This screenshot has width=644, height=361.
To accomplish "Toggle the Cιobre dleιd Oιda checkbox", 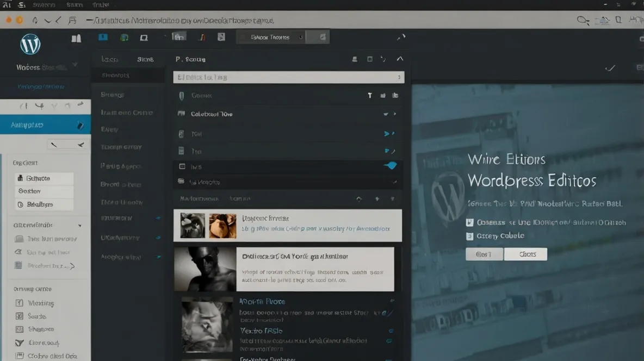I will pos(19,356).
